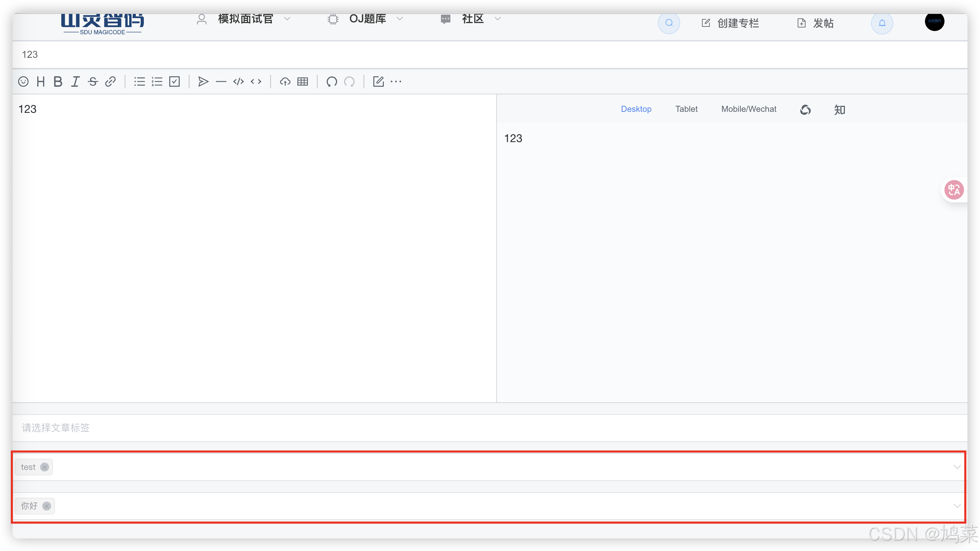Toggle bold formatting
This screenshot has height=551, width=980.
58,82
